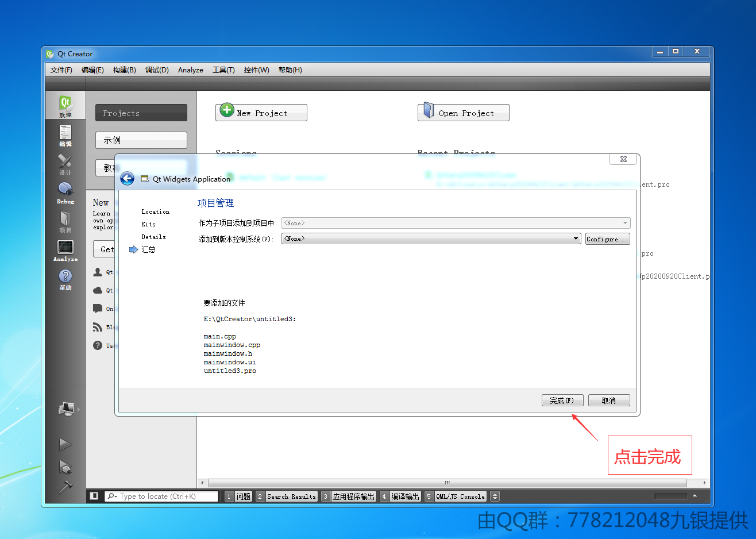Open the Projects (项目) mode in sidebar
756x539 pixels.
coord(65,222)
